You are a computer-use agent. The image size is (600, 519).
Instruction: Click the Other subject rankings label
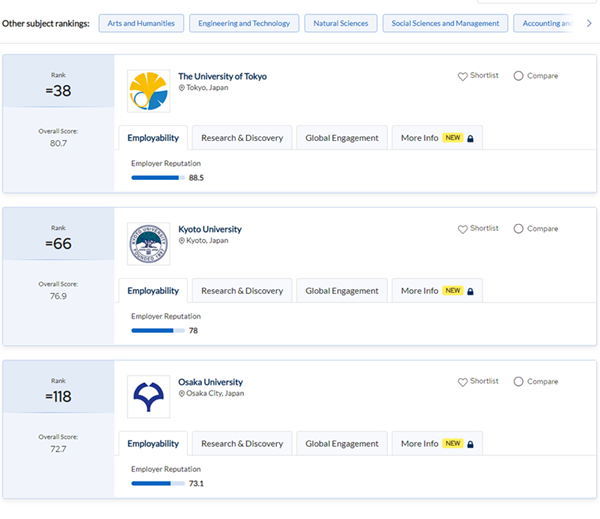(46, 24)
